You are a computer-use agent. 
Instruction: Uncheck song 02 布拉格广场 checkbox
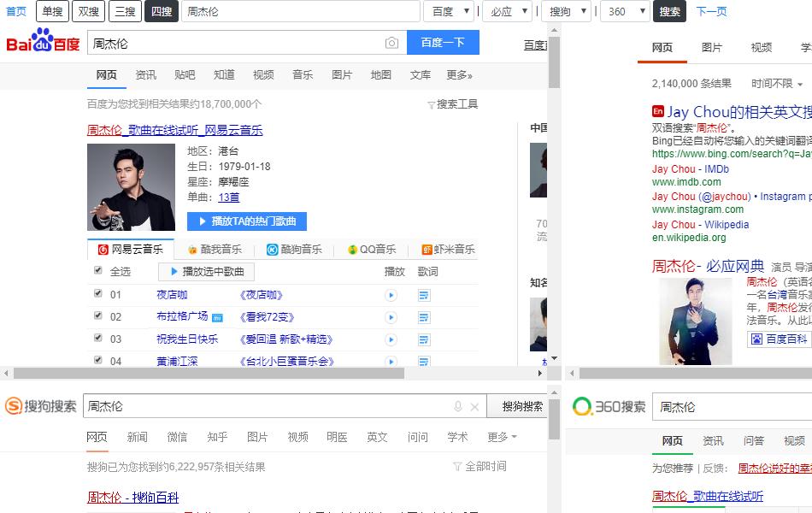(98, 315)
